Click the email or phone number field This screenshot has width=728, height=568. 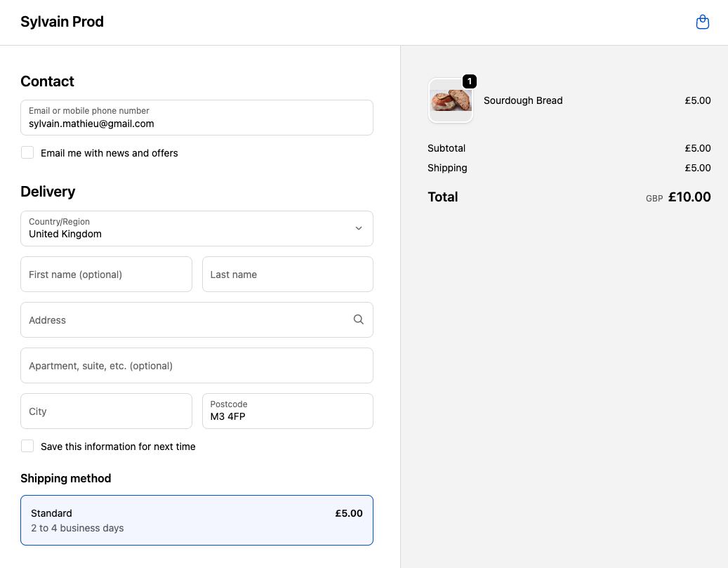[197, 117]
